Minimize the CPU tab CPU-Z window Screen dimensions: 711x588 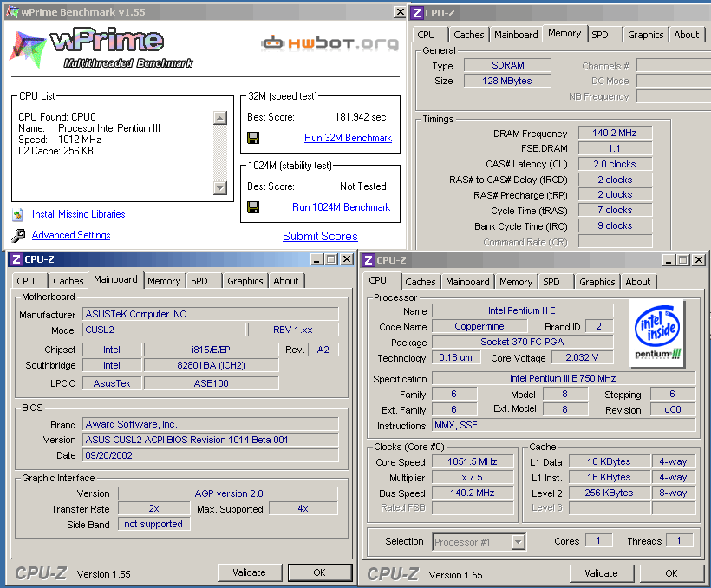[x=669, y=260]
